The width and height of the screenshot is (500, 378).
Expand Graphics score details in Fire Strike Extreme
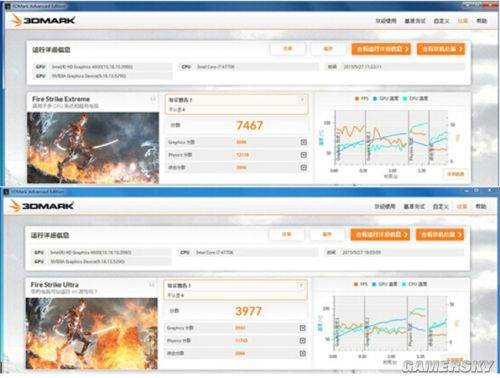pyautogui.click(x=303, y=142)
